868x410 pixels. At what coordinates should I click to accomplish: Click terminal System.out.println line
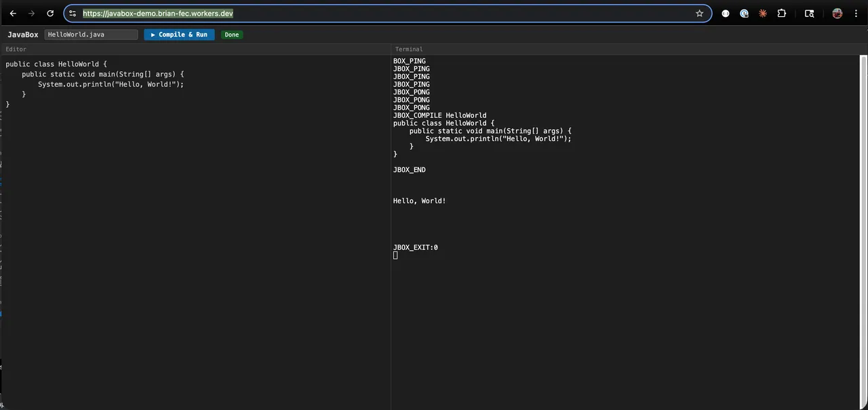(x=498, y=139)
